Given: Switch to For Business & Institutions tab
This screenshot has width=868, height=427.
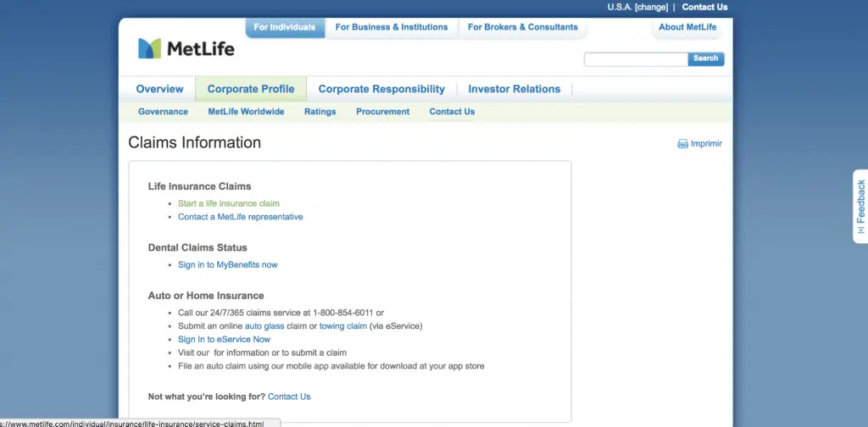Looking at the screenshot, I should pos(392,27).
